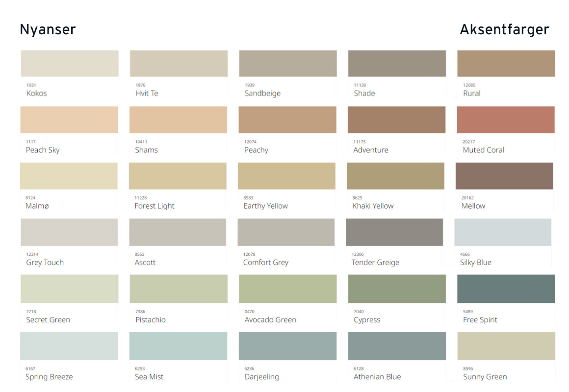Choose the Silky Blue swatch
This screenshot has width=569, height=392.
click(x=502, y=232)
